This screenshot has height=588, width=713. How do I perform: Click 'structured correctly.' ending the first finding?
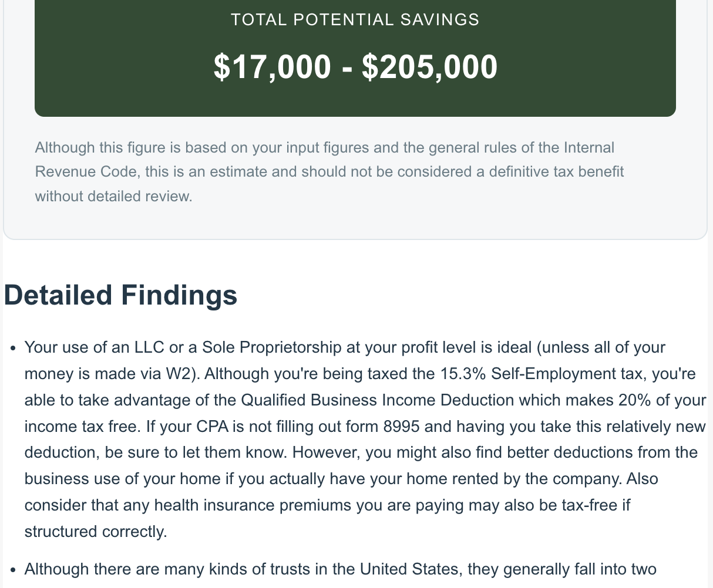coord(96,532)
